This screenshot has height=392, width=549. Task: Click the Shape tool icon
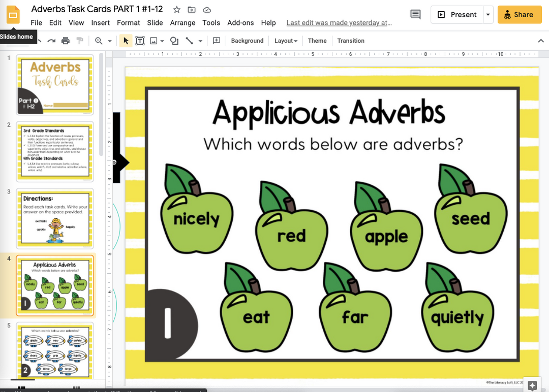click(x=174, y=41)
